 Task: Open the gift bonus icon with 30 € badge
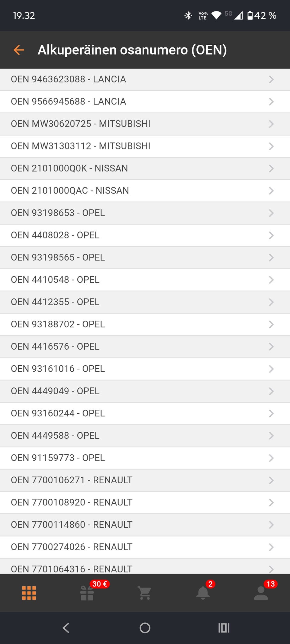point(87,593)
